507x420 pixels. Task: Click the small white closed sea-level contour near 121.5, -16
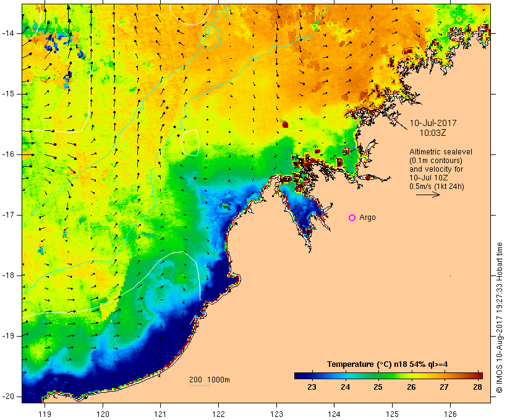tap(190, 143)
